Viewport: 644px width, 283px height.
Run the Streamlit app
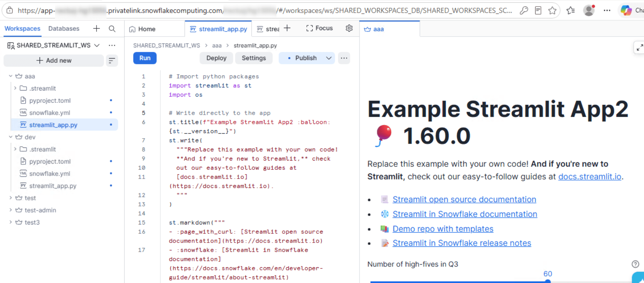[x=145, y=58]
